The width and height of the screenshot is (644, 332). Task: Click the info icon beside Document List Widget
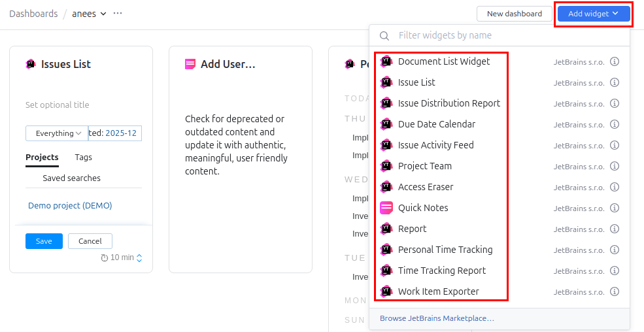click(615, 62)
